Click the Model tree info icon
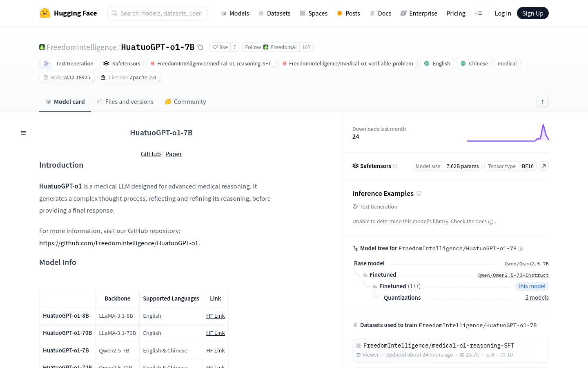Viewport: 588px width, 368px height. (521, 249)
